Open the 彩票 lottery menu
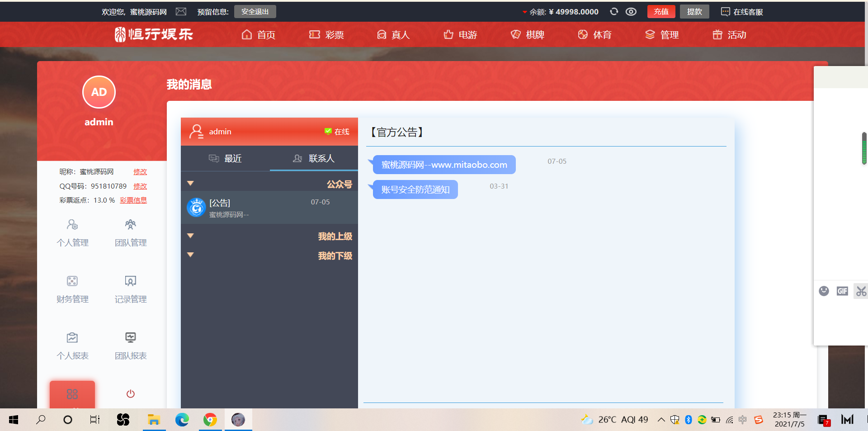868x431 pixels. click(326, 35)
